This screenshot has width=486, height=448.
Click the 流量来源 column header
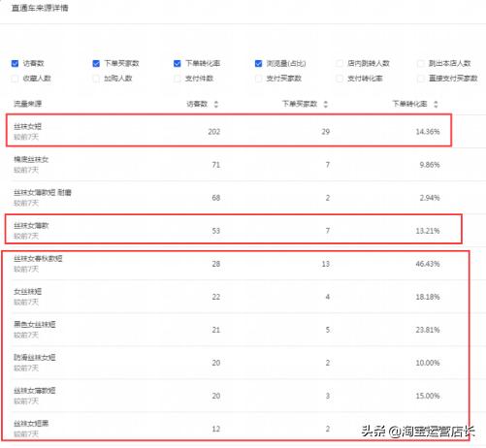click(x=27, y=104)
